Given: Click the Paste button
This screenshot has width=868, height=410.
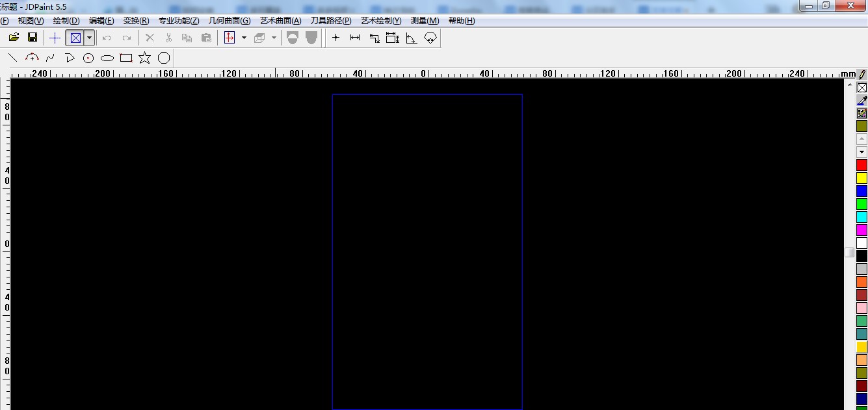Looking at the screenshot, I should click(x=206, y=37).
